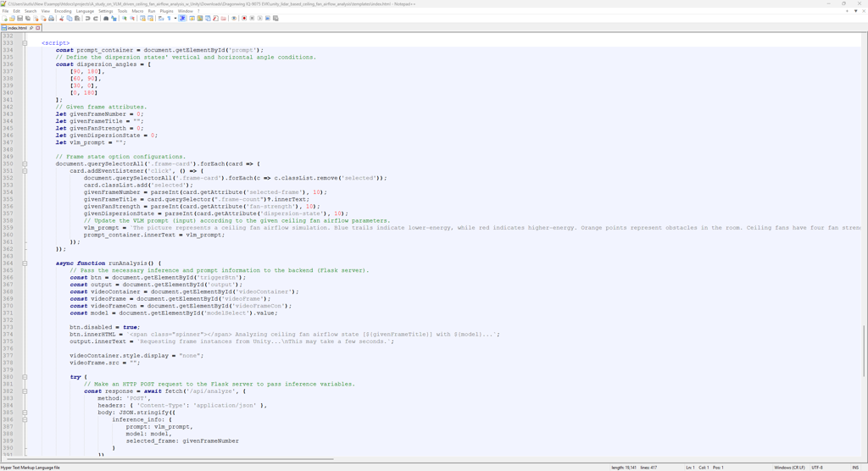
Task: Collapse the try block at line 380
Action: click(x=25, y=377)
